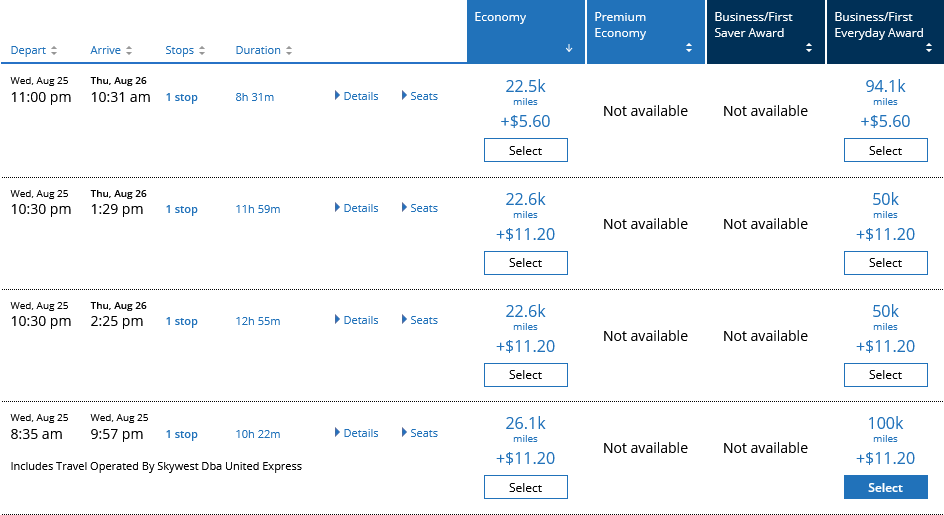Sort by Premium Economy column arrows
This screenshot has width=944, height=515.
[x=689, y=48]
